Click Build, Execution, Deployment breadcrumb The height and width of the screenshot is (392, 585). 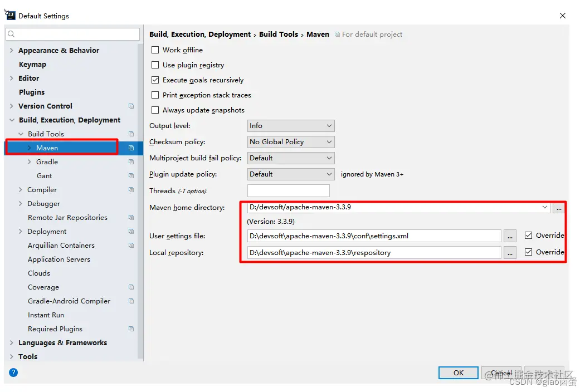tap(200, 35)
